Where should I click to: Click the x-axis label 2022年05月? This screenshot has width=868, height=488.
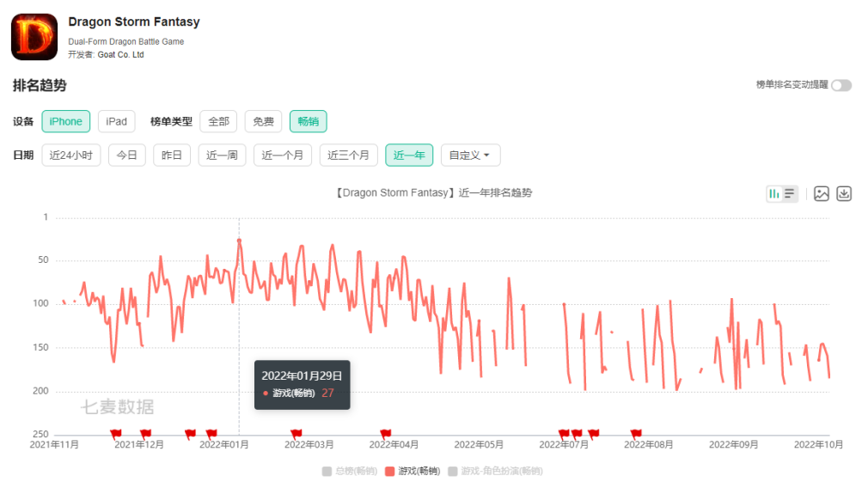(479, 445)
